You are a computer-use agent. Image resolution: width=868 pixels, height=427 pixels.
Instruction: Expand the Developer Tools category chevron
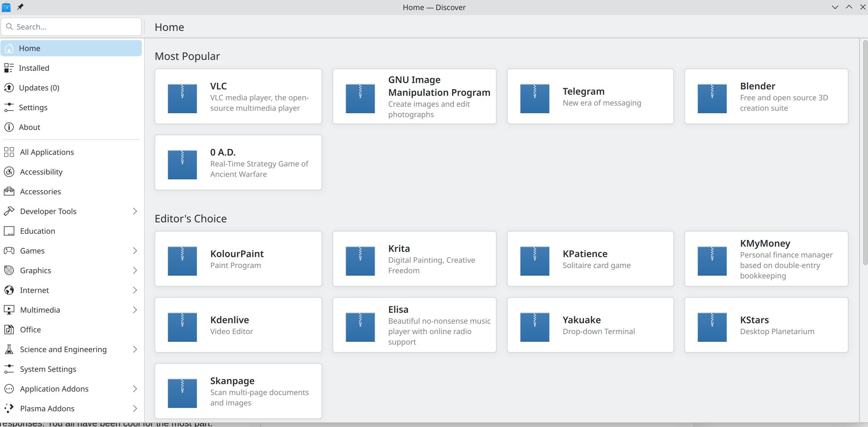135,211
